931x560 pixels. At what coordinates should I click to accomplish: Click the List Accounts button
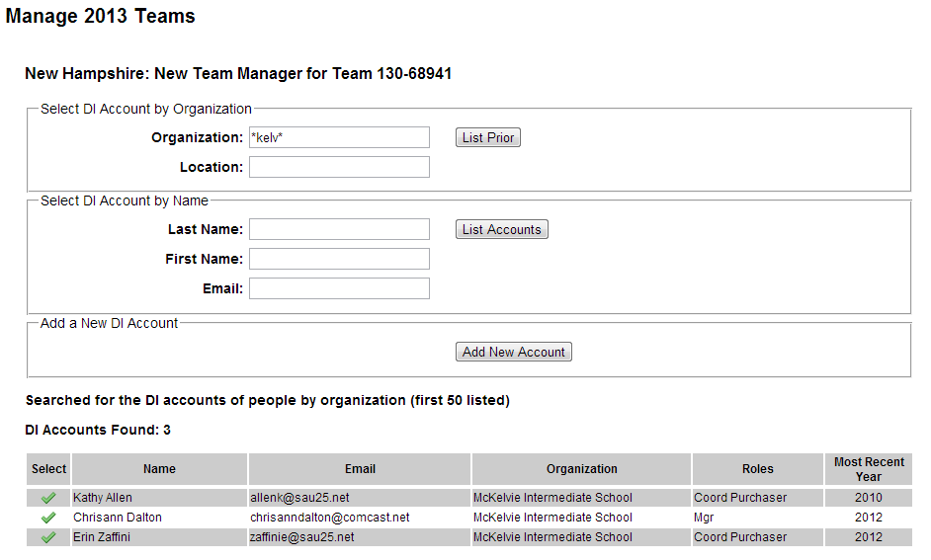[502, 229]
